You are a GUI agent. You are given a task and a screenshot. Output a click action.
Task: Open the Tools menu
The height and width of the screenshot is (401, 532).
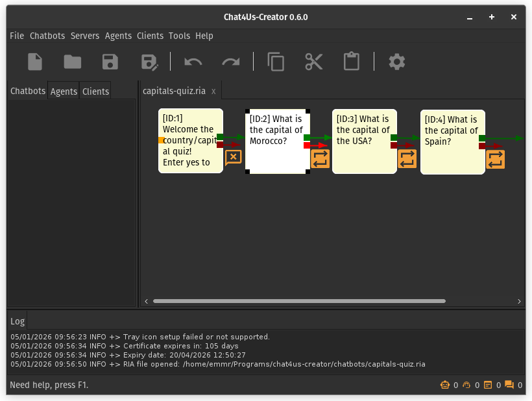179,36
